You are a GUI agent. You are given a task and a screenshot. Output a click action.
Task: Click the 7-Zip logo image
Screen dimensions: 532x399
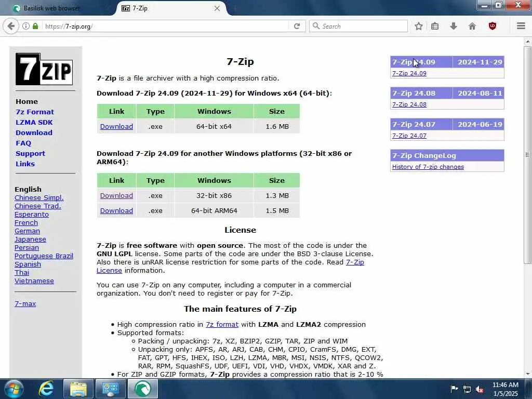point(44,69)
